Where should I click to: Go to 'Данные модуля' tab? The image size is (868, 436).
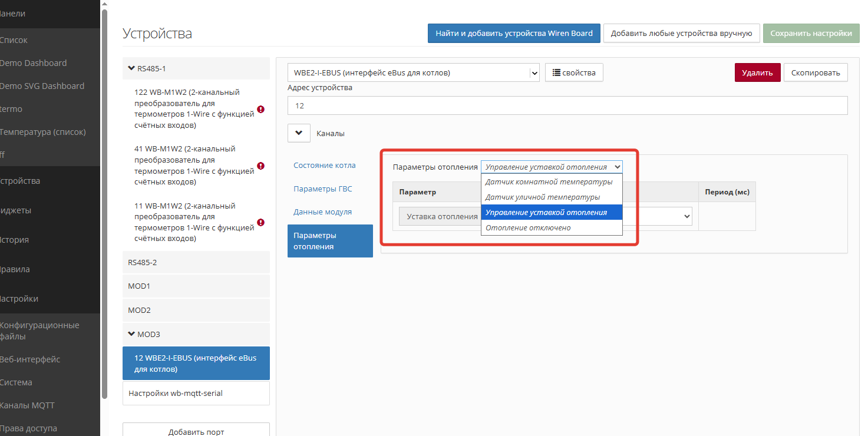coord(322,212)
